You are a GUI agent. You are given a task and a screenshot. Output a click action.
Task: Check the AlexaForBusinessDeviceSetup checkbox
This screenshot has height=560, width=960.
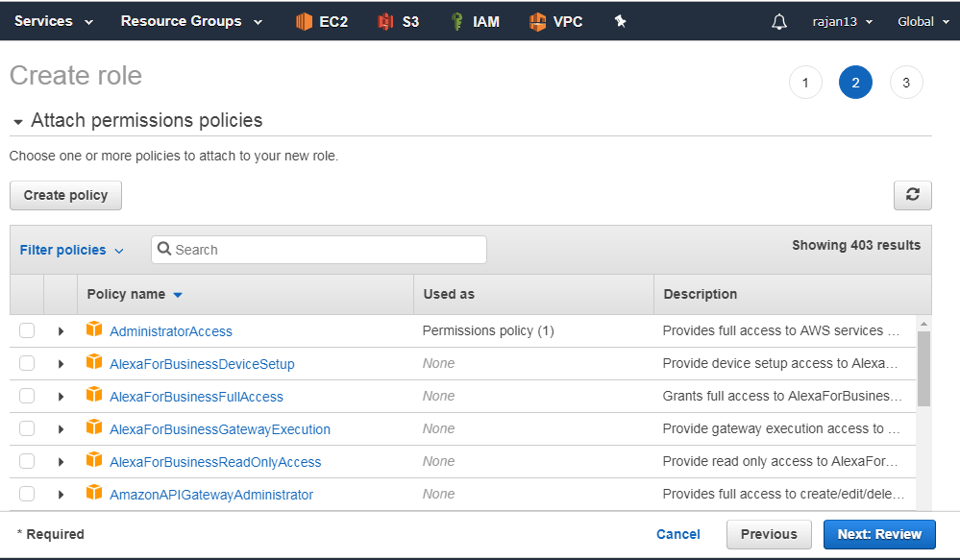[27, 363]
